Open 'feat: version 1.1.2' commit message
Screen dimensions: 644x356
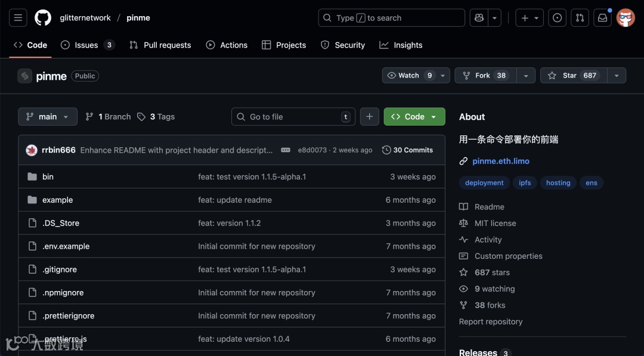(229, 223)
